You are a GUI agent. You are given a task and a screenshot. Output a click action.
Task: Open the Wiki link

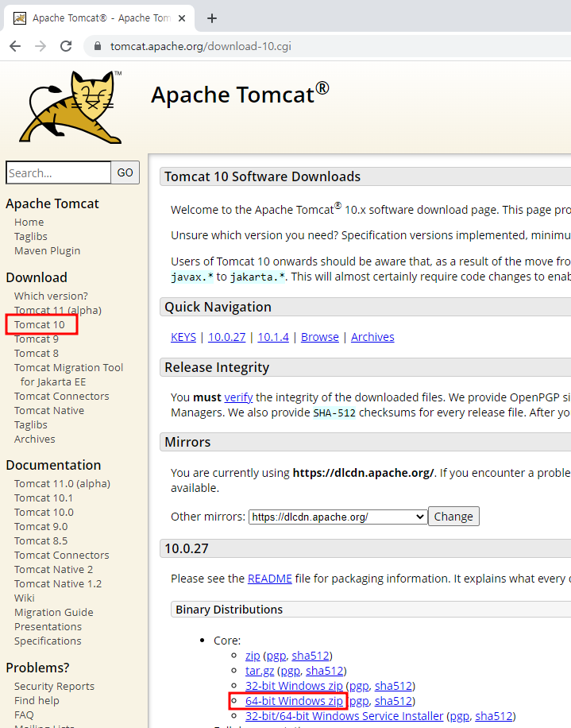click(x=25, y=598)
